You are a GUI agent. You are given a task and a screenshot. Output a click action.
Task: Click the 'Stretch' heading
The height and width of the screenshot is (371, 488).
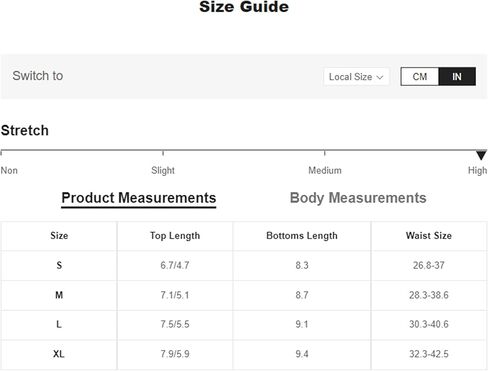(25, 130)
